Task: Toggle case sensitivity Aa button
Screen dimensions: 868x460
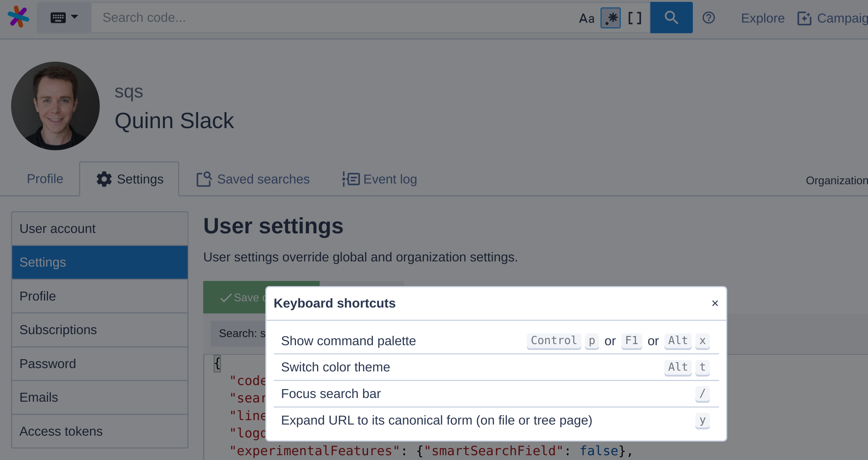Action: pyautogui.click(x=586, y=18)
